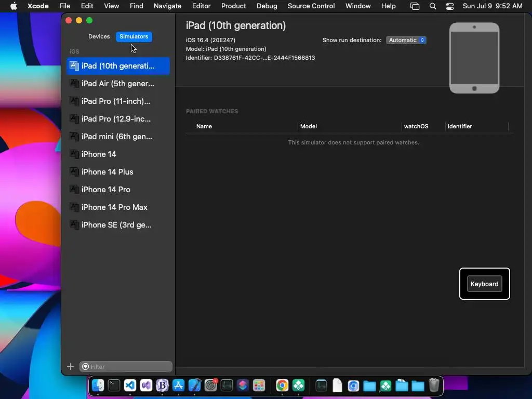Open BBEdit from the Dock
532x399 pixels.
(x=162, y=385)
